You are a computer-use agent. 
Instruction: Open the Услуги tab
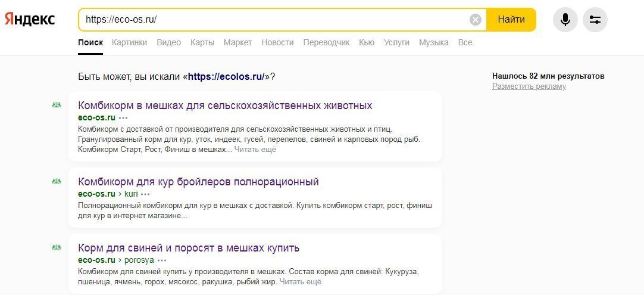[x=397, y=42]
